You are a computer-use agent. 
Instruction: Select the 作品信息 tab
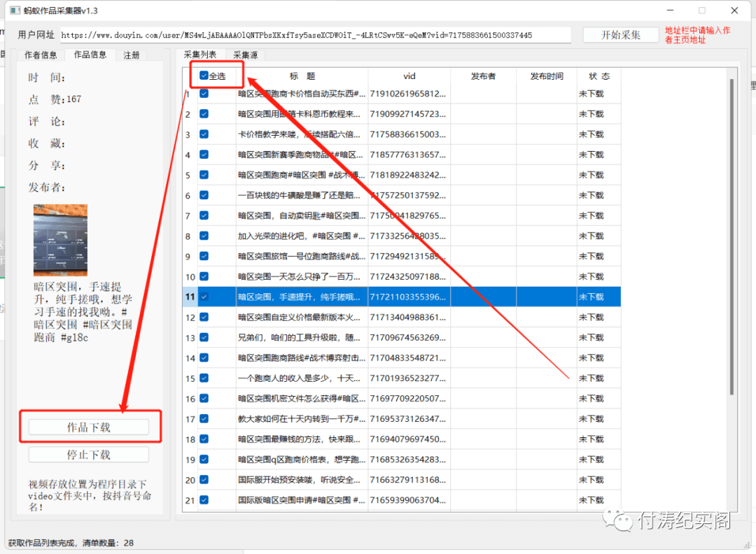coord(90,55)
